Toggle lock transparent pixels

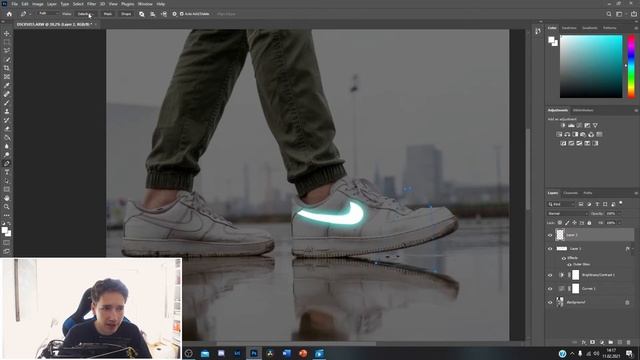pyautogui.click(x=560, y=223)
